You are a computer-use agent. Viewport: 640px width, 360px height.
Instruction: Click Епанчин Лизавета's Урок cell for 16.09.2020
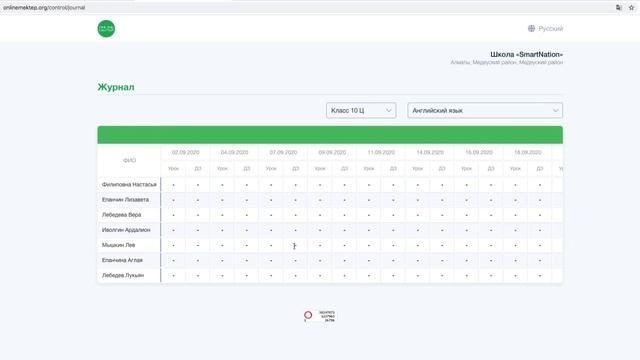coord(467,200)
